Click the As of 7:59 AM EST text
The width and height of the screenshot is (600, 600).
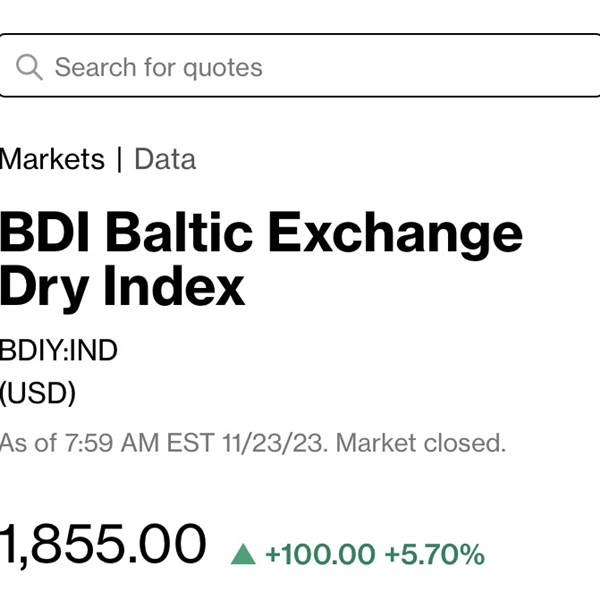tap(107, 443)
